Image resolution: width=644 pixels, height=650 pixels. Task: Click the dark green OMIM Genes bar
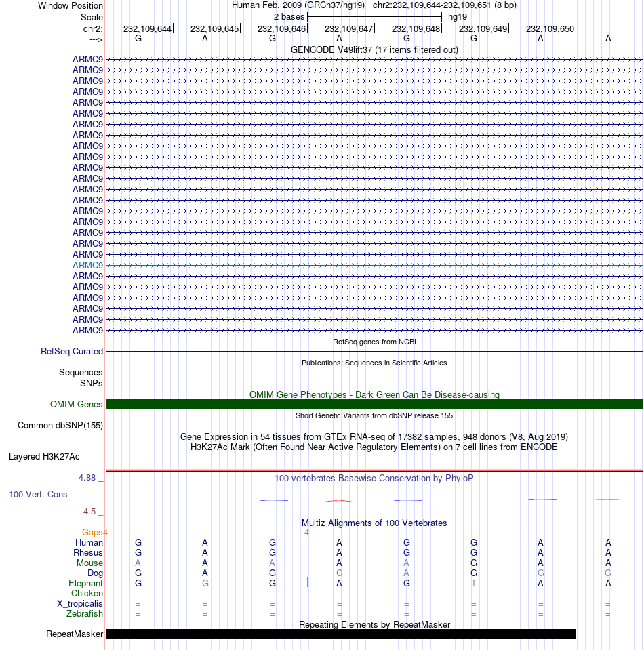coord(374,404)
